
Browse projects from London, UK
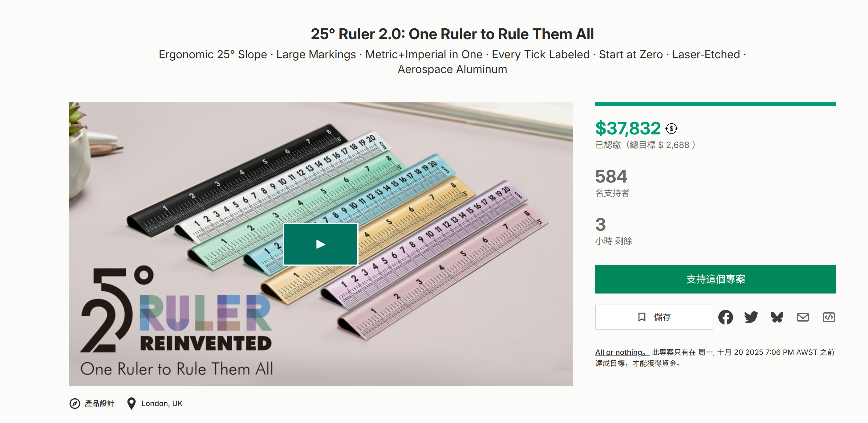tap(162, 404)
